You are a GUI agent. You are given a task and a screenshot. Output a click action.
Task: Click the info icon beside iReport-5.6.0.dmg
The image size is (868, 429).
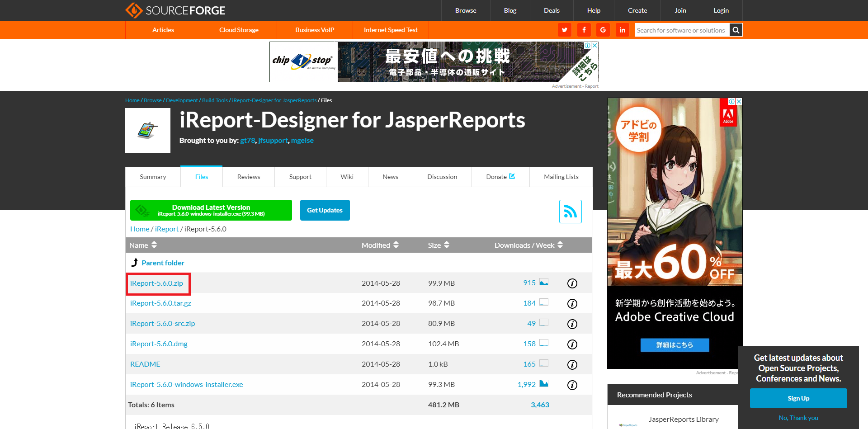572,344
